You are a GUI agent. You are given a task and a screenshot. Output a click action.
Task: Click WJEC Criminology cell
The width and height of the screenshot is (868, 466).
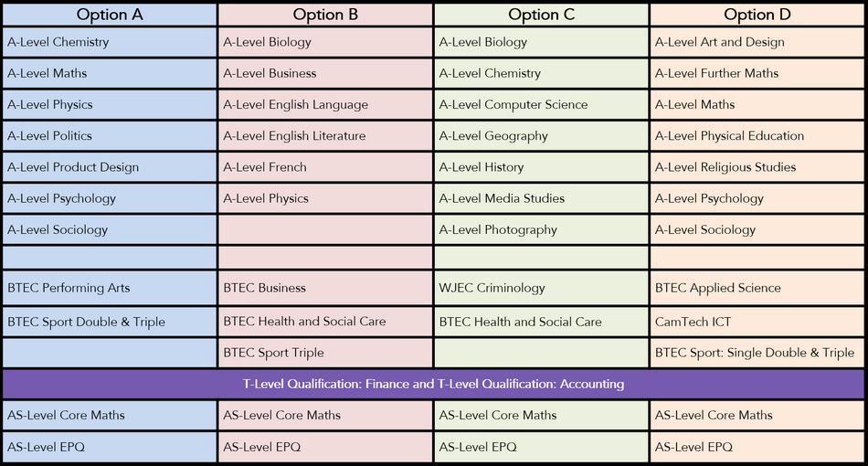point(492,288)
